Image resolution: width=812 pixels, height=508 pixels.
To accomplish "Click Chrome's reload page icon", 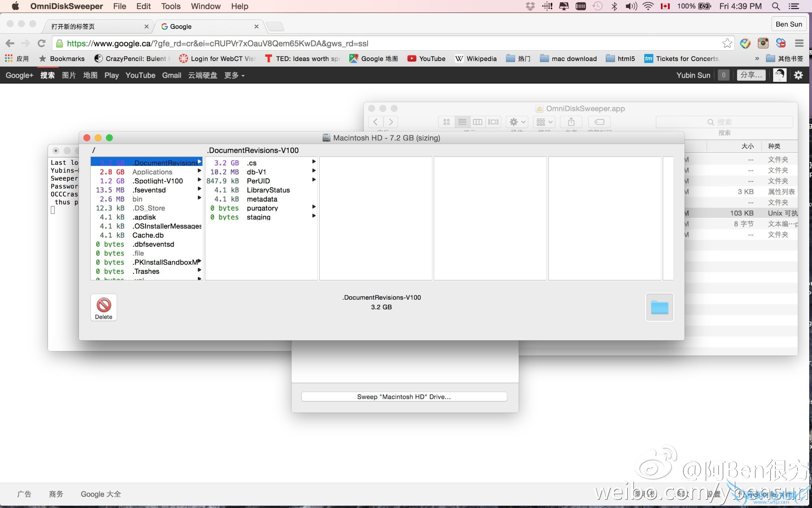I will pyautogui.click(x=41, y=43).
